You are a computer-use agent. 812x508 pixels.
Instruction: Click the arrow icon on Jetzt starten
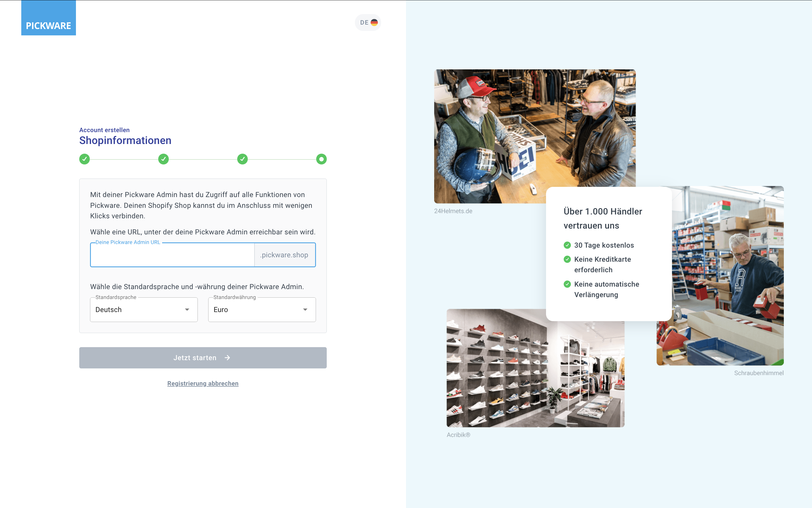227,358
